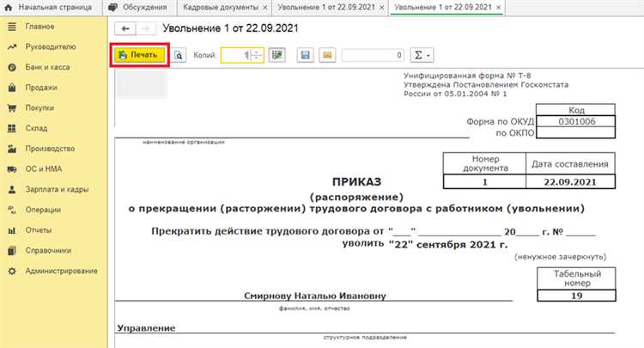Click the dismissal date "22" сентября 2021 г.
The image size is (644, 348).
click(x=448, y=245)
